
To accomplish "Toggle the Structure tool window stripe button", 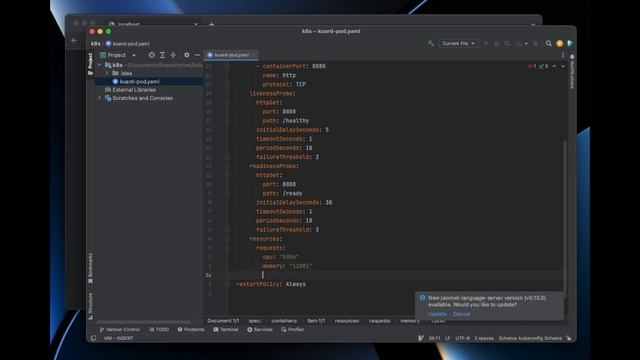I will (x=90, y=306).
